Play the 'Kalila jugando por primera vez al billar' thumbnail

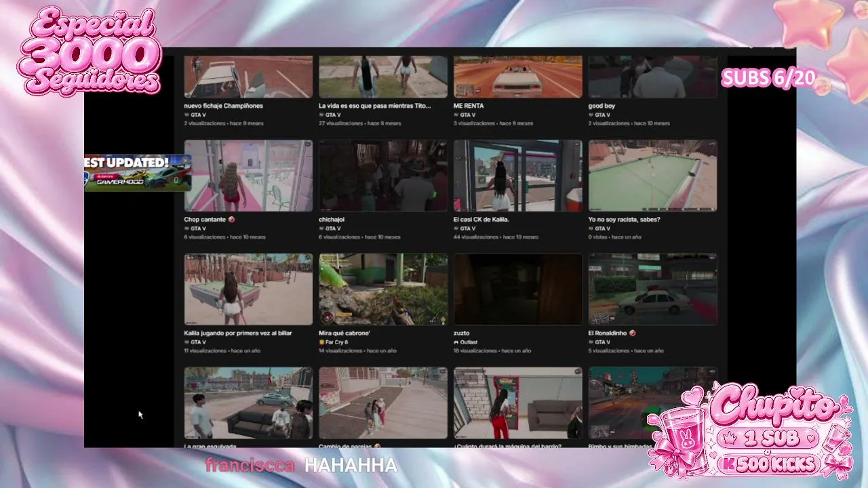[248, 289]
